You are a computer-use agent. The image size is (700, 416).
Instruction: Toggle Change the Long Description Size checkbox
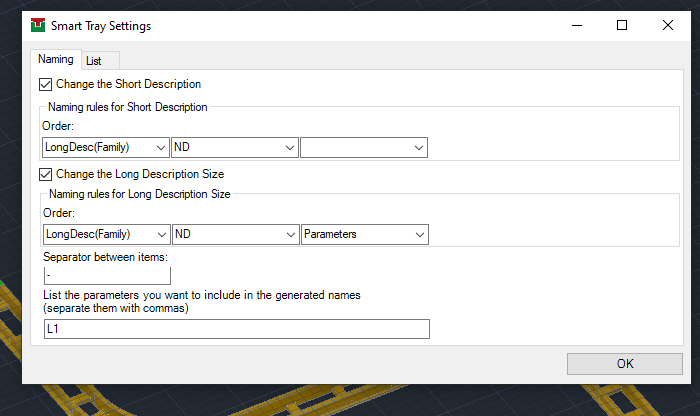coord(46,174)
